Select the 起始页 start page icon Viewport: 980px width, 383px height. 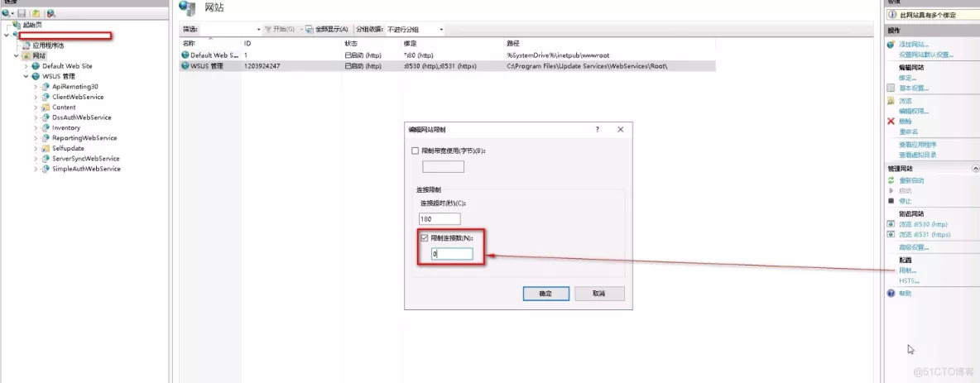pyautogui.click(x=17, y=24)
